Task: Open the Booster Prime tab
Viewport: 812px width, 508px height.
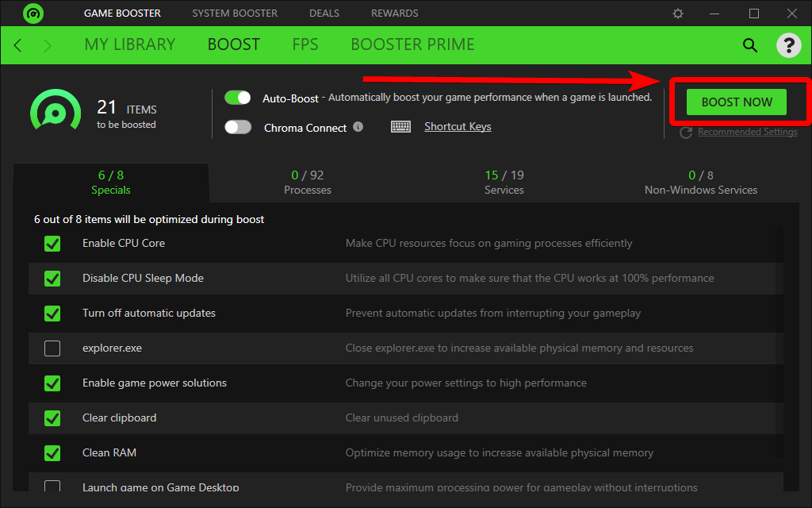Action: coord(412,44)
